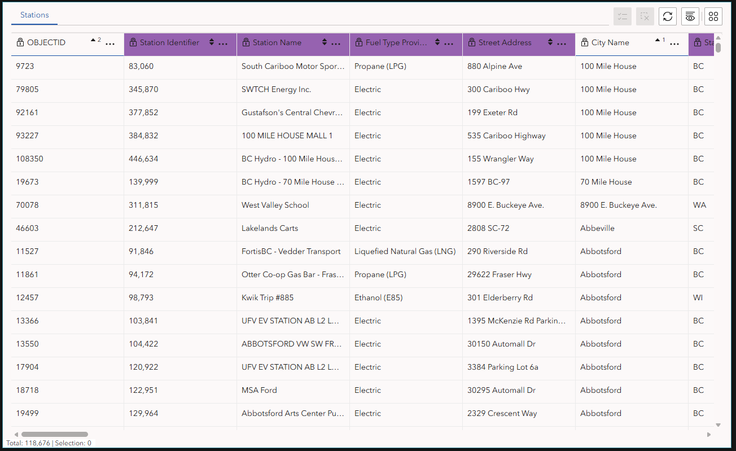Open Street Address column ellipsis menu

561,44
